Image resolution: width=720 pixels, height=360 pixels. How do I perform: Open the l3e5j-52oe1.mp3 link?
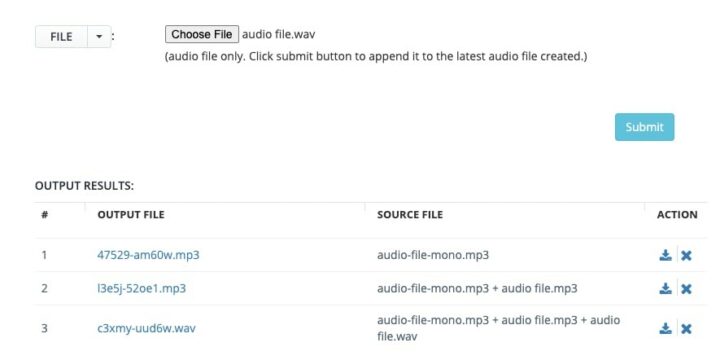(x=141, y=288)
